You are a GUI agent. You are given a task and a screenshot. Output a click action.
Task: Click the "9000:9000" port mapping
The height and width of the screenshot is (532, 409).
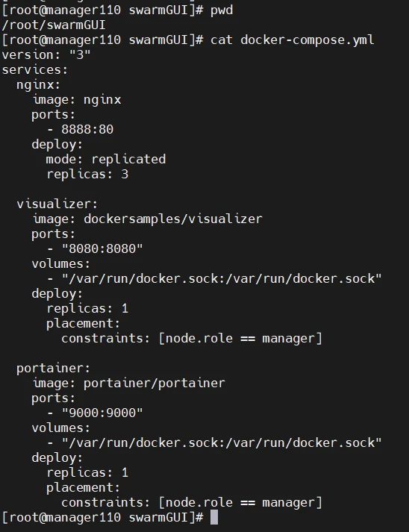pos(102,413)
